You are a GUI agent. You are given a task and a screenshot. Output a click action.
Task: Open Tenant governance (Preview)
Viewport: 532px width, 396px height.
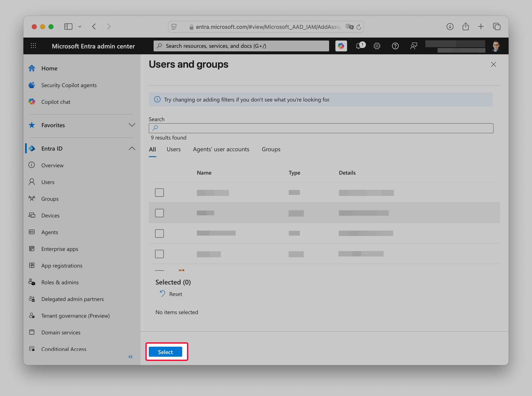(x=75, y=316)
